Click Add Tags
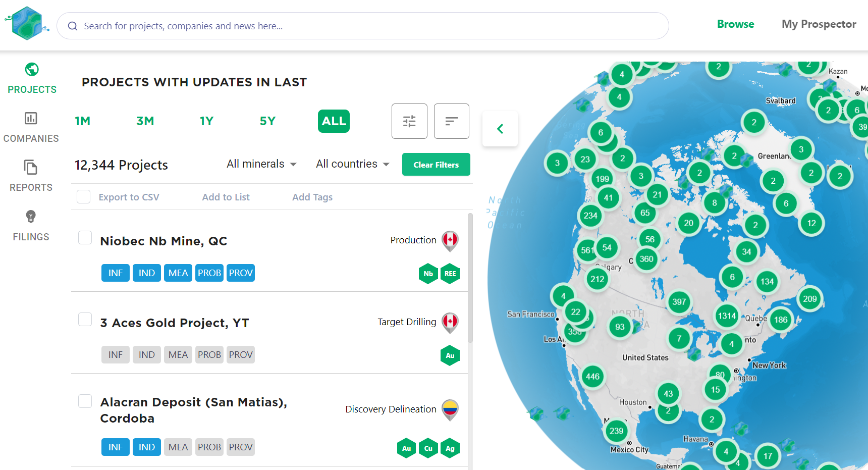The image size is (868, 470). click(x=312, y=197)
